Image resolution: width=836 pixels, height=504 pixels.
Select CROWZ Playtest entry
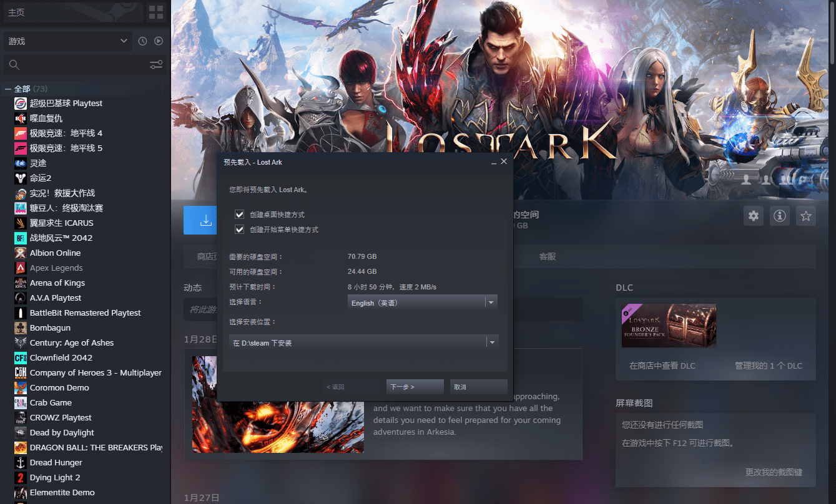point(61,418)
